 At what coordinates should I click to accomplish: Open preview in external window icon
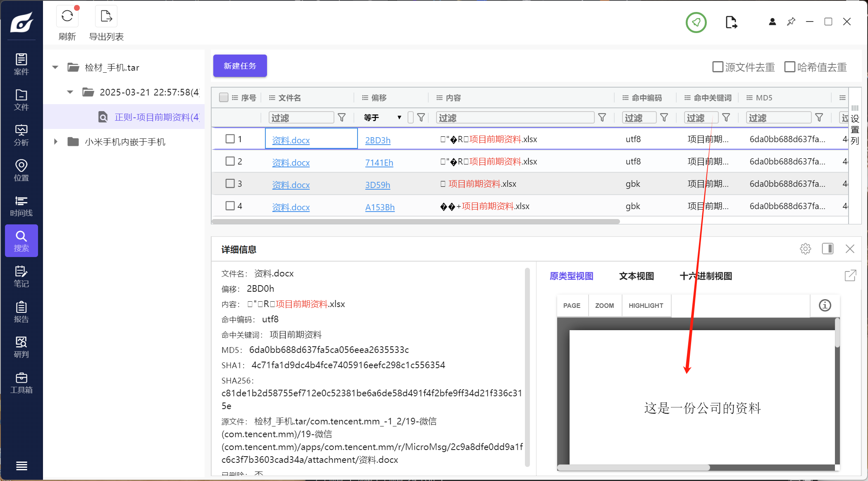[850, 276]
